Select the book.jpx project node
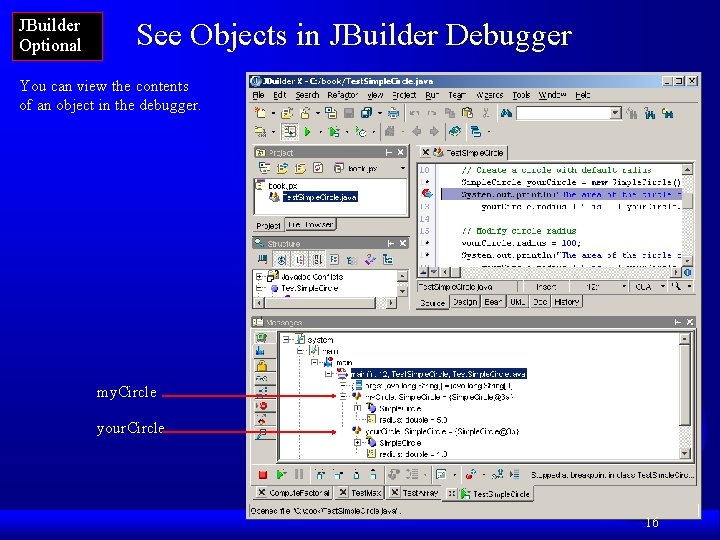Image resolution: width=720 pixels, height=540 pixels. 282,186
